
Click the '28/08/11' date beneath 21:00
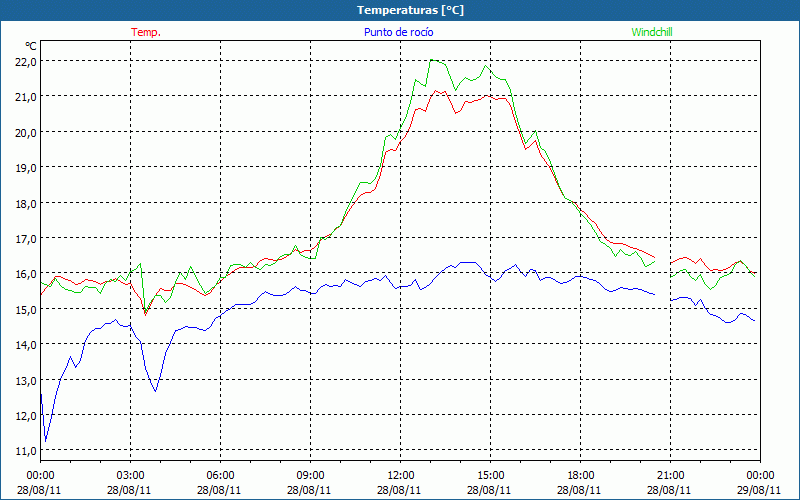pyautogui.click(x=669, y=490)
